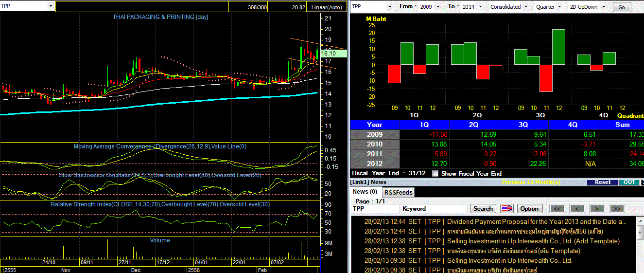Click the Go button

click(x=622, y=7)
